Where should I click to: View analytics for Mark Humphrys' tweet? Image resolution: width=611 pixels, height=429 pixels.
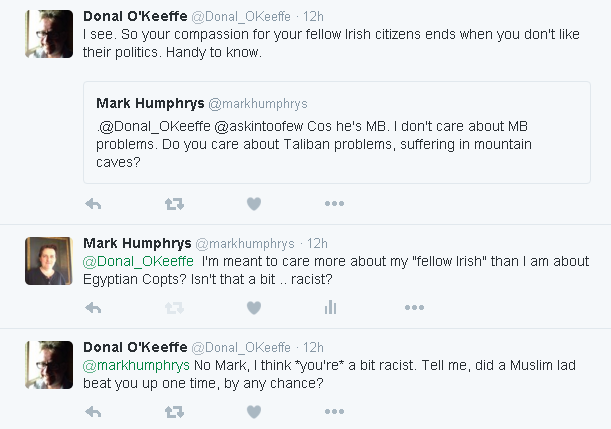331,307
